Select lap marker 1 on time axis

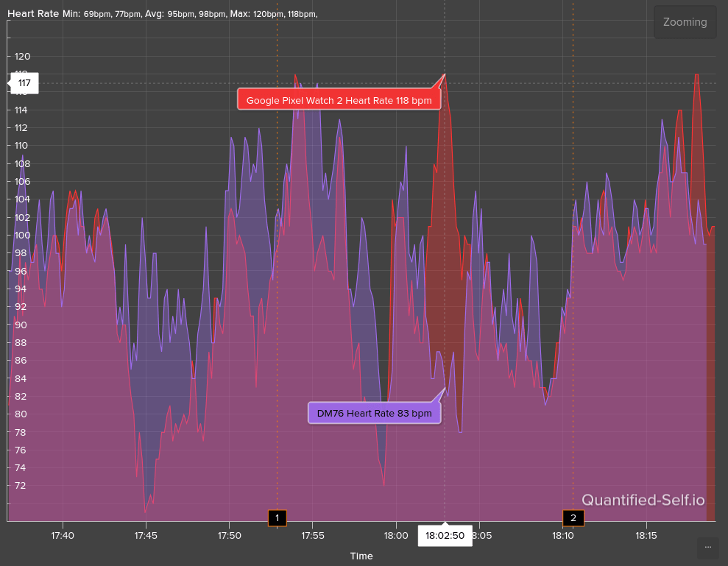tap(277, 518)
